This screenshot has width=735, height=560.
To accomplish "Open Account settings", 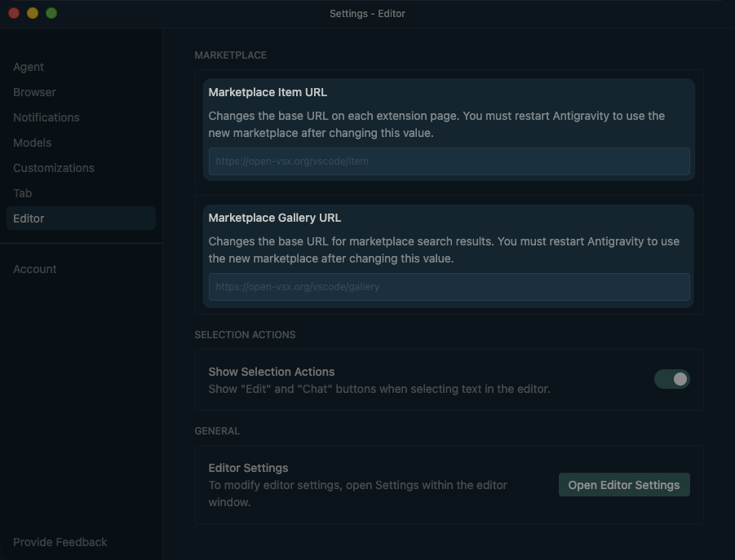I will click(x=35, y=269).
